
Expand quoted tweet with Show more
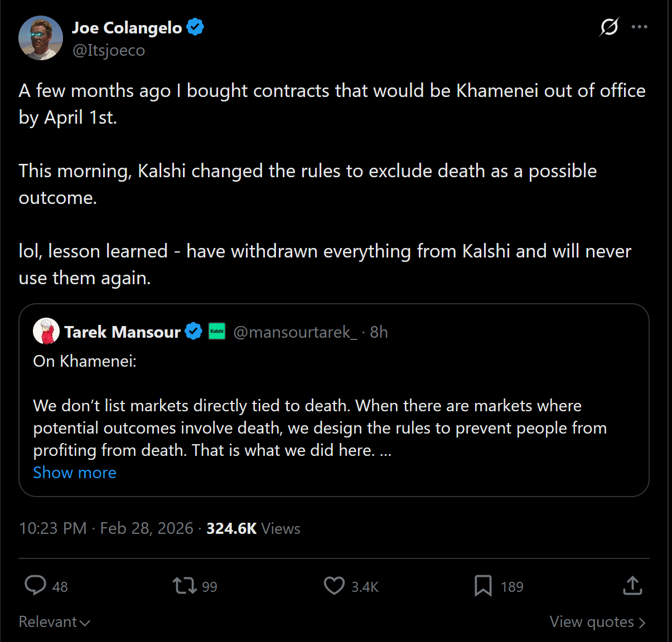(75, 473)
